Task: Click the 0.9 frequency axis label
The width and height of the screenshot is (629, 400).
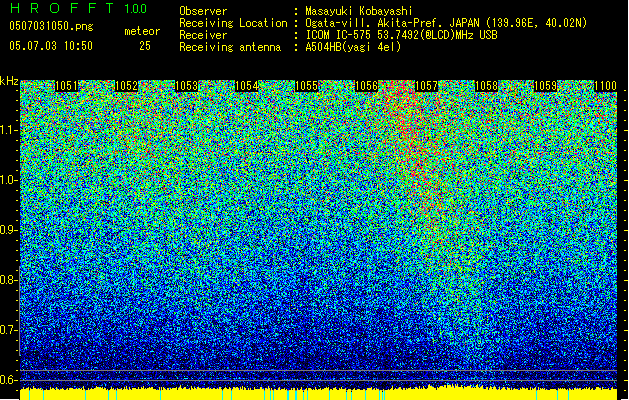Action: point(8,230)
